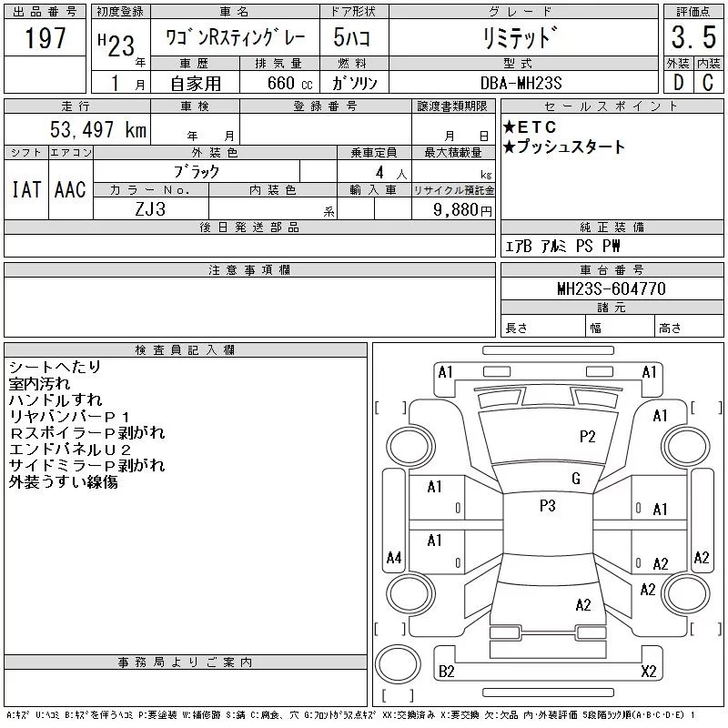Select inspector note サイドミラーP剥がれ
The width and height of the screenshot is (728, 728).
pos(86,465)
